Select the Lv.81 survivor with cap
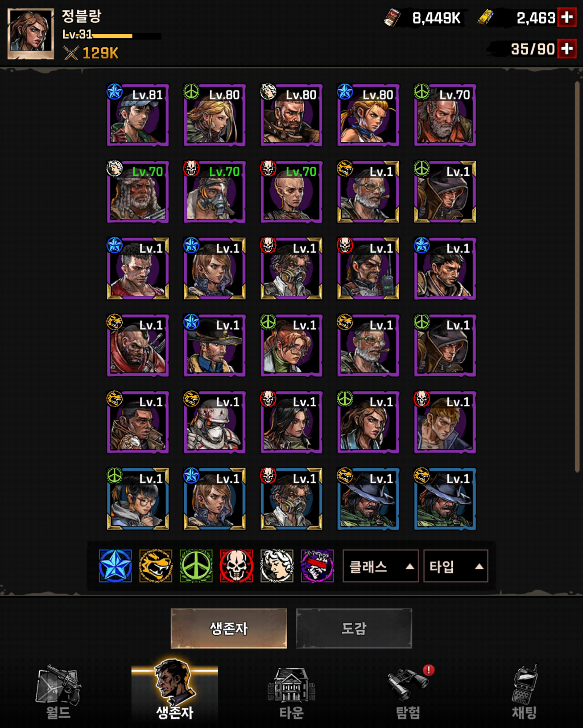583x728 pixels. pos(138,115)
